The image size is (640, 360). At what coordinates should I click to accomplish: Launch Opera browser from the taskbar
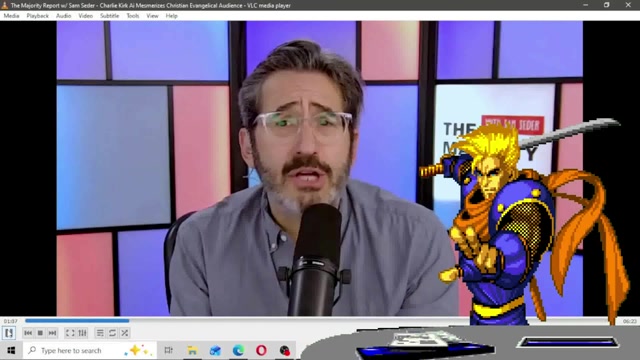261,350
